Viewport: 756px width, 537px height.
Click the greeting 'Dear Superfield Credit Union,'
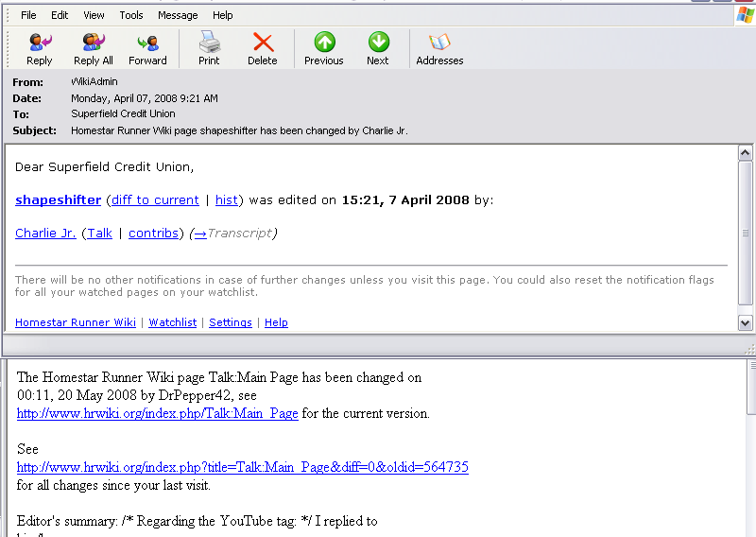(x=104, y=167)
